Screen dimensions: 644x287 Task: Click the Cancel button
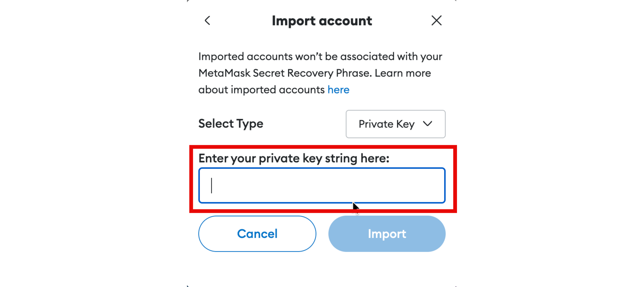(x=257, y=234)
